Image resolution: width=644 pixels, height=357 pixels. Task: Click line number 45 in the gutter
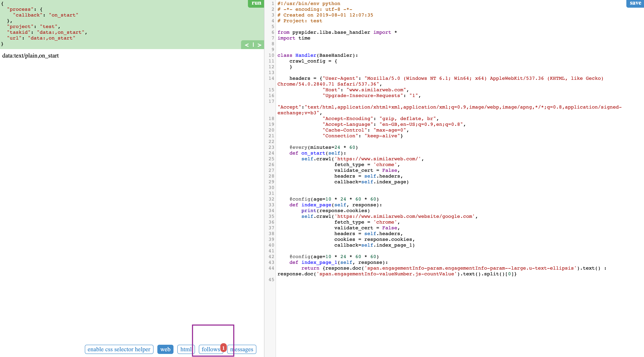point(271,280)
